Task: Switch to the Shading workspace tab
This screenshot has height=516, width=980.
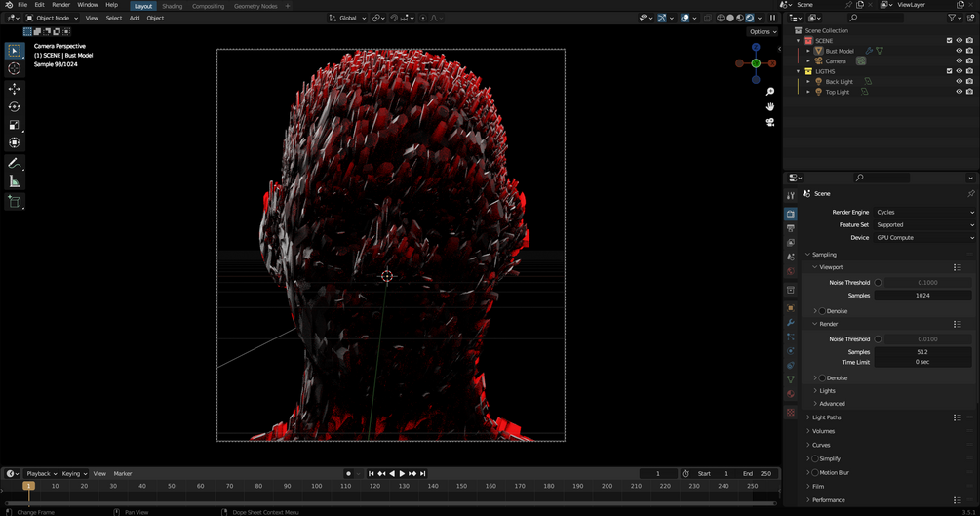Action: pos(172,6)
